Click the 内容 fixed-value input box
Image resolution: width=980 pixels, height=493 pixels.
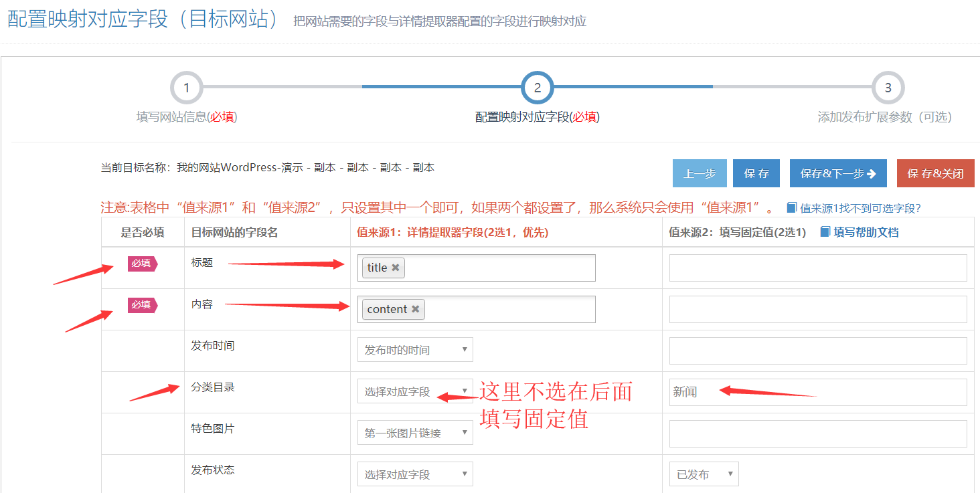click(818, 309)
